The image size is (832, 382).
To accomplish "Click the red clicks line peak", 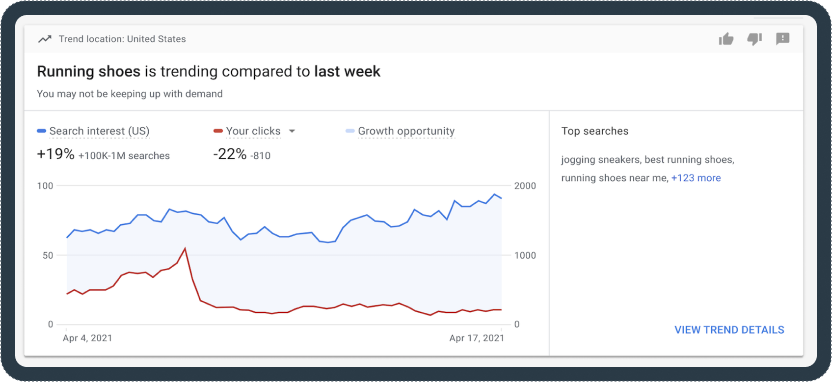I will [185, 248].
